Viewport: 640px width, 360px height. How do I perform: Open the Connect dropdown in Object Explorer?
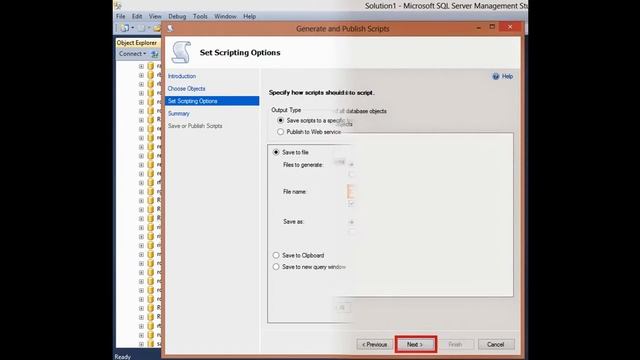132,54
